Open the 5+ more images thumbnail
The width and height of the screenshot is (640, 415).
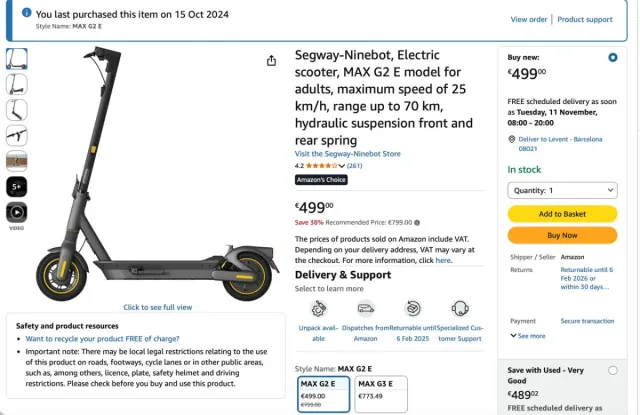pyautogui.click(x=17, y=186)
